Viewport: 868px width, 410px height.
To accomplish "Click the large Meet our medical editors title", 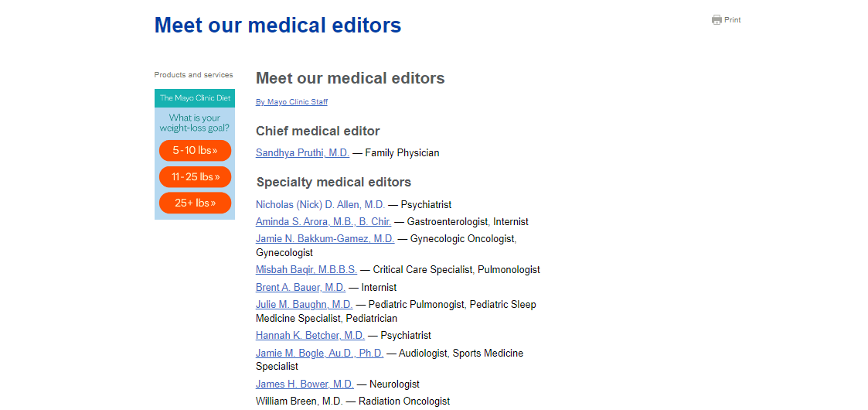I will (278, 25).
